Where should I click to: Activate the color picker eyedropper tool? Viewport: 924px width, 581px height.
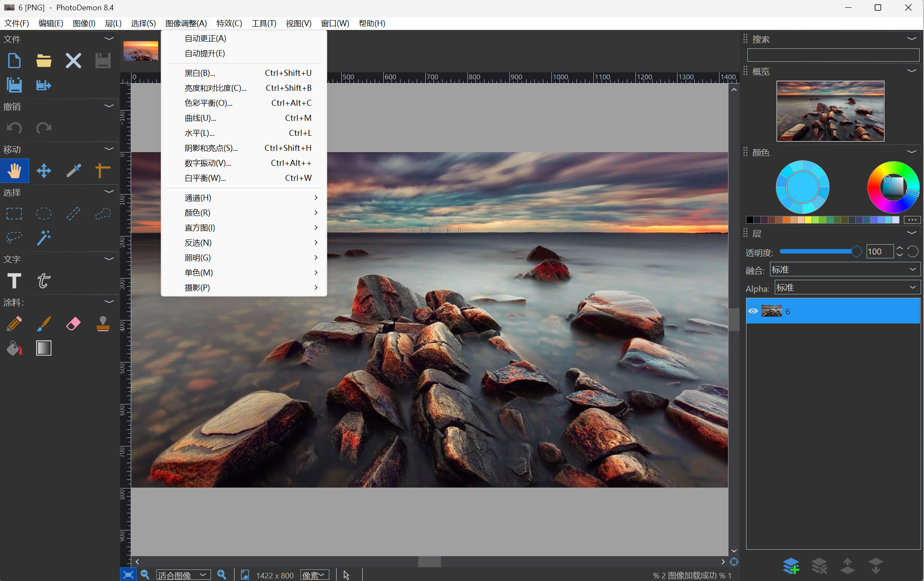click(x=73, y=171)
